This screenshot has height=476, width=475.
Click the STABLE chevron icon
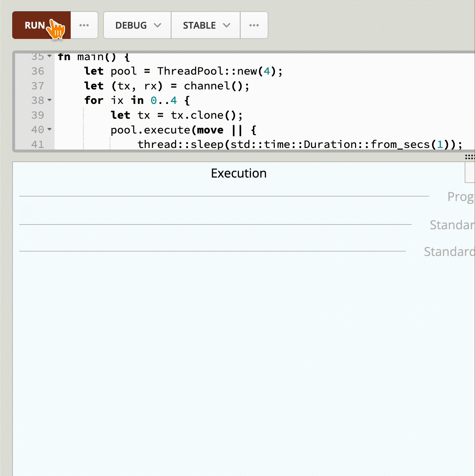[x=227, y=25]
